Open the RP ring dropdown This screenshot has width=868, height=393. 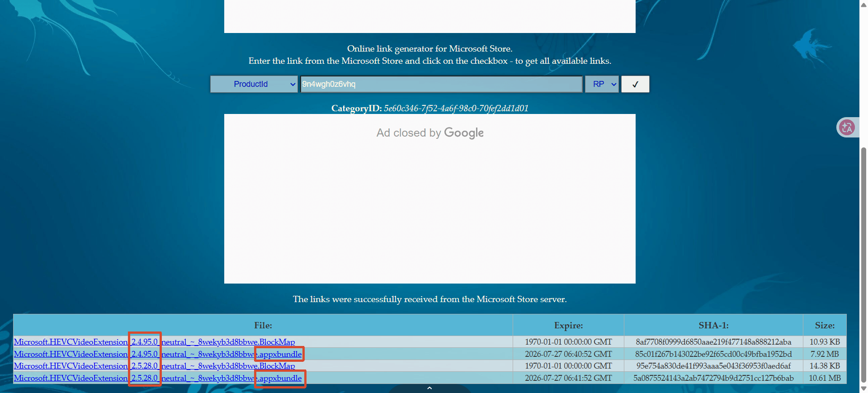(602, 84)
